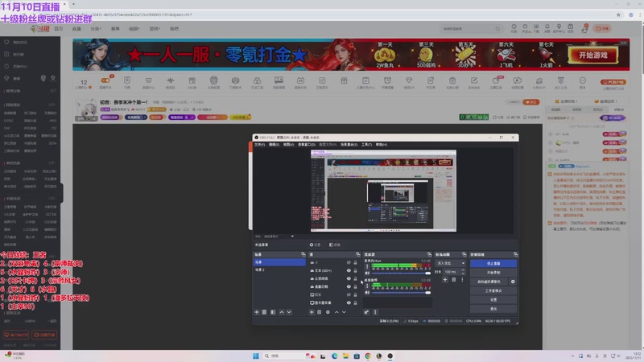Image resolution: width=644 pixels, height=362 pixels.
Task: Click the video play icon in streamer toolbar
Action: tap(518, 81)
